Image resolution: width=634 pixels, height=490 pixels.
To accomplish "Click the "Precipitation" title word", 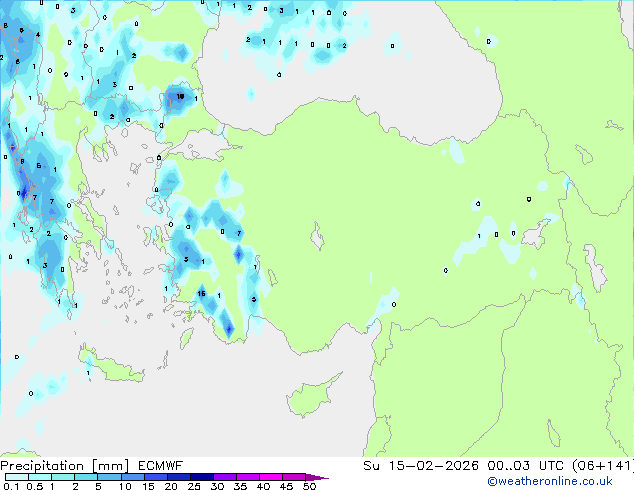I will 42,466.
